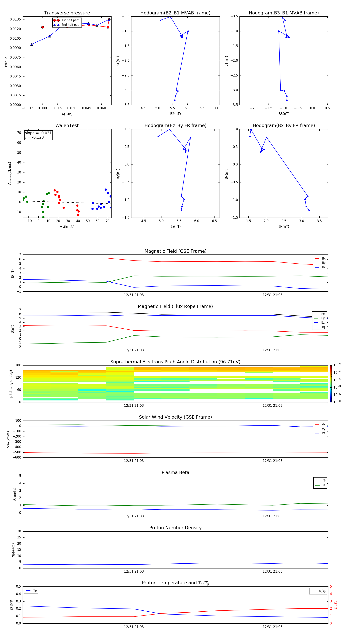Viewport: 351px width, 644px height.
Task: Click the Suprathermal Electrons Pitch Angle Distribution title
Action: (175, 362)
